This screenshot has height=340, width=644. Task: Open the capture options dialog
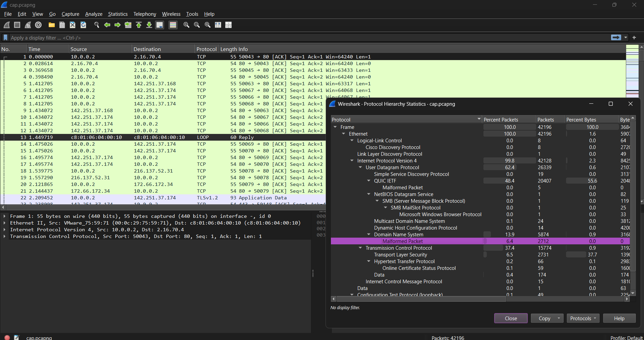click(38, 25)
